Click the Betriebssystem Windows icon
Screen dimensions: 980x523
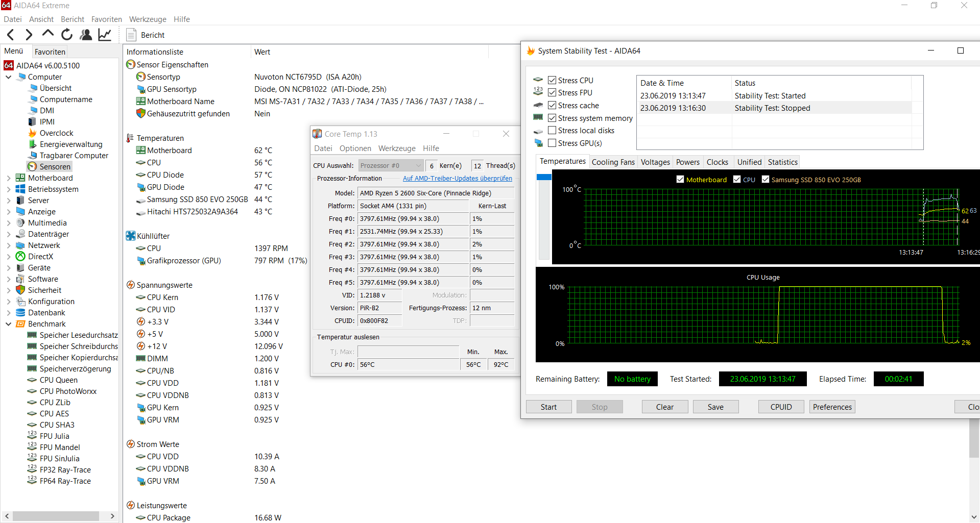click(20, 189)
